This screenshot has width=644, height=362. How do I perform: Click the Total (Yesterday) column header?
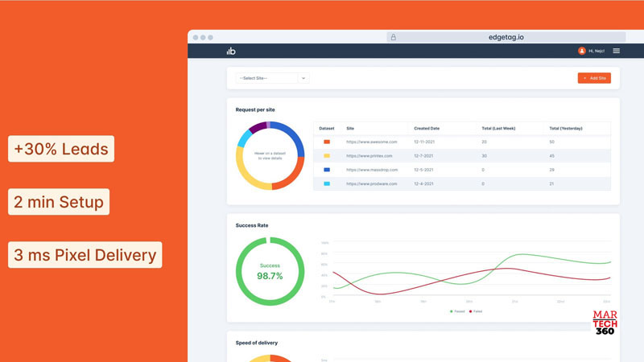click(566, 128)
